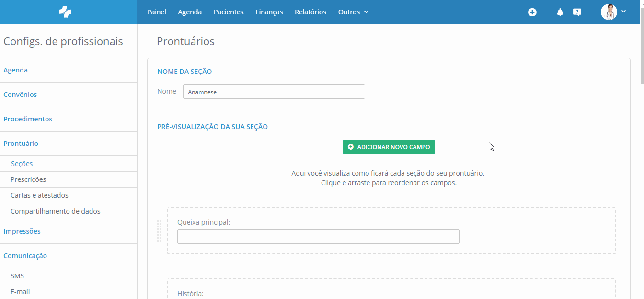
Task: Click the 'História:' field label
Action: pyautogui.click(x=190, y=293)
